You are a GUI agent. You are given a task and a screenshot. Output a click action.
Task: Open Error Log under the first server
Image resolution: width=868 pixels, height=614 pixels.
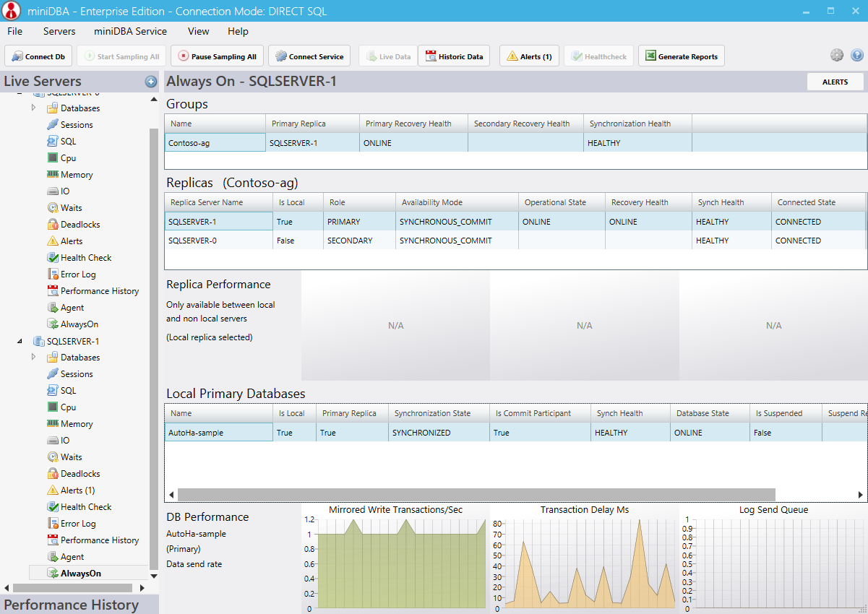click(x=71, y=274)
